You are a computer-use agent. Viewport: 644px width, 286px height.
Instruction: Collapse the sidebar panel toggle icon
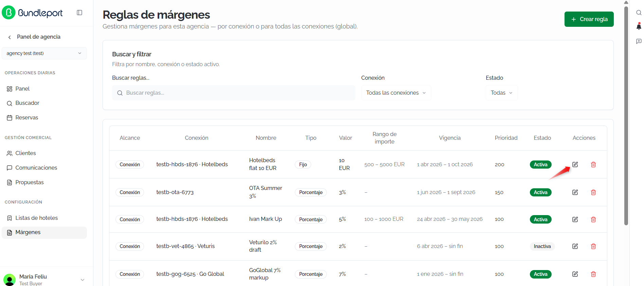pyautogui.click(x=79, y=13)
